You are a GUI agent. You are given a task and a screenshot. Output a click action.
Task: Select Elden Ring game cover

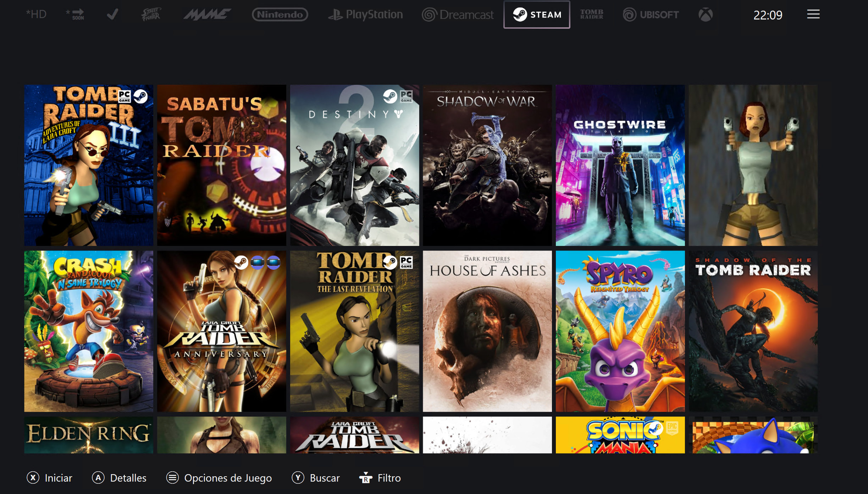click(89, 435)
